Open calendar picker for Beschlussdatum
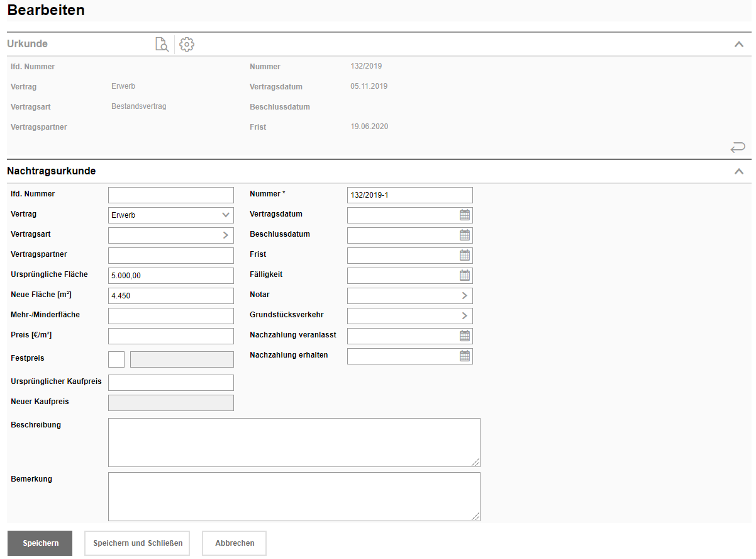The image size is (756, 559). click(x=465, y=235)
